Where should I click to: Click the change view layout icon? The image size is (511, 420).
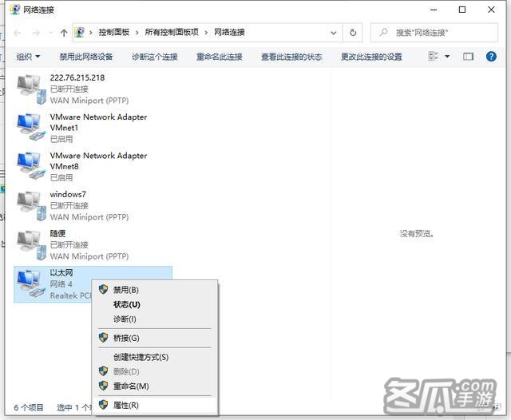pyautogui.click(x=433, y=57)
